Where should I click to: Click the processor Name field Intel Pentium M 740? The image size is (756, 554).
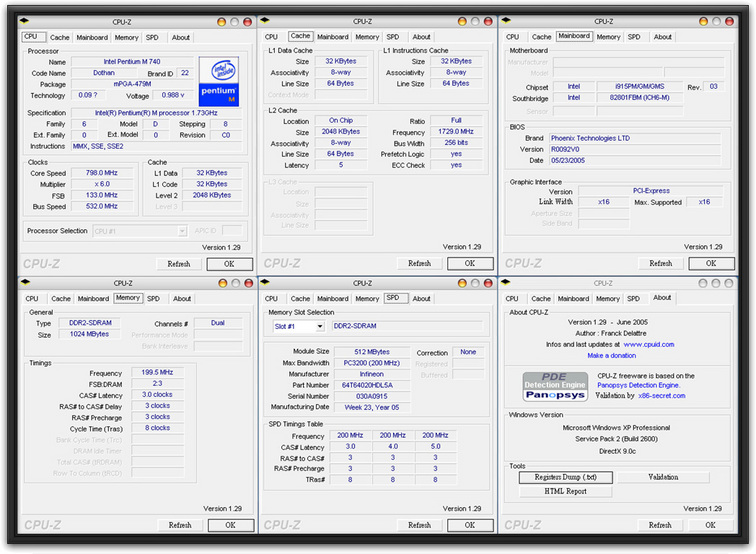coord(132,62)
